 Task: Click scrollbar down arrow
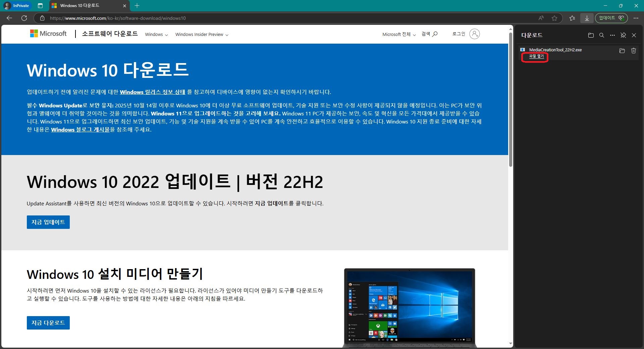(x=511, y=344)
